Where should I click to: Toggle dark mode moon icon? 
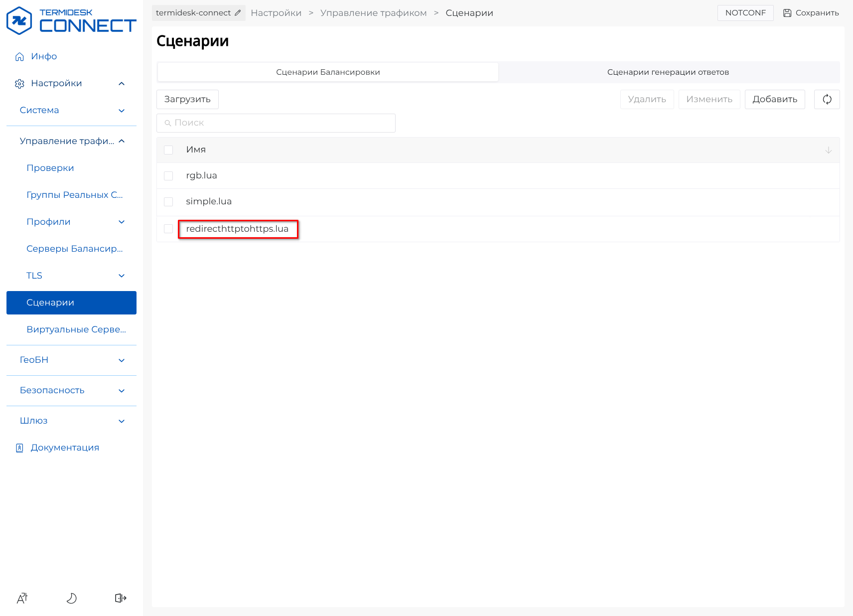pos(71,598)
